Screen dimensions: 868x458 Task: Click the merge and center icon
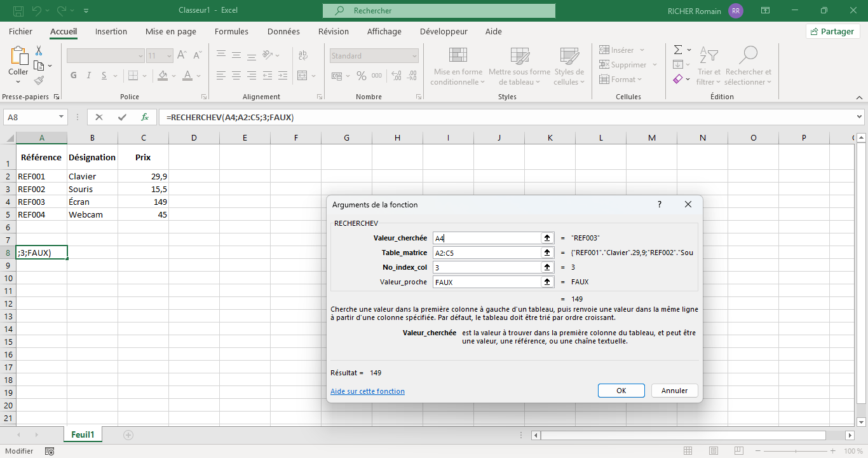click(302, 75)
